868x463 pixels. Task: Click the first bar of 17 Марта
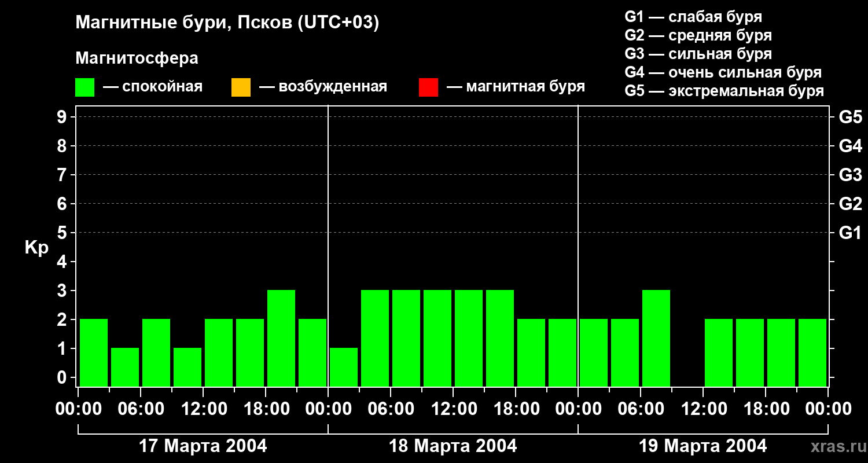coord(94,352)
